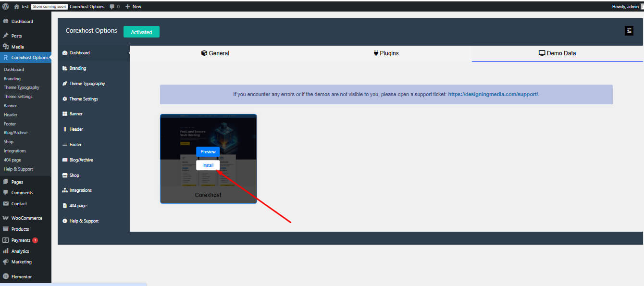Click the monitor icon on Demo Data tab
The image size is (644, 286).
(542, 53)
